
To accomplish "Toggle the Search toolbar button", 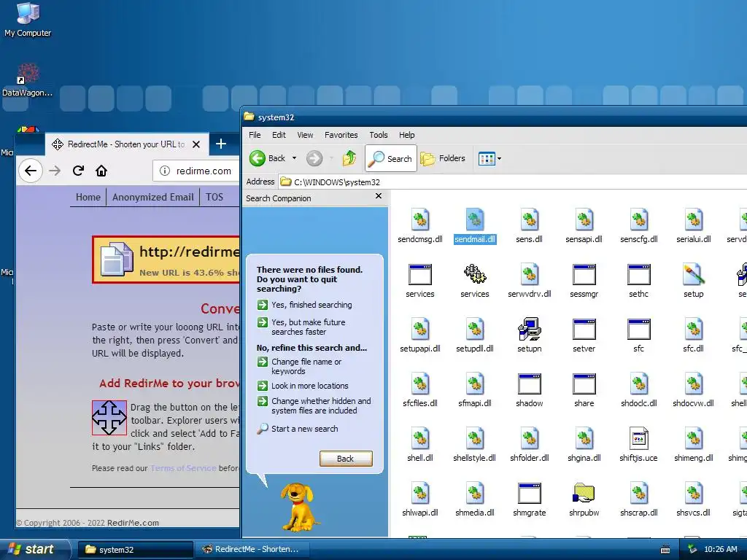I will 391,158.
